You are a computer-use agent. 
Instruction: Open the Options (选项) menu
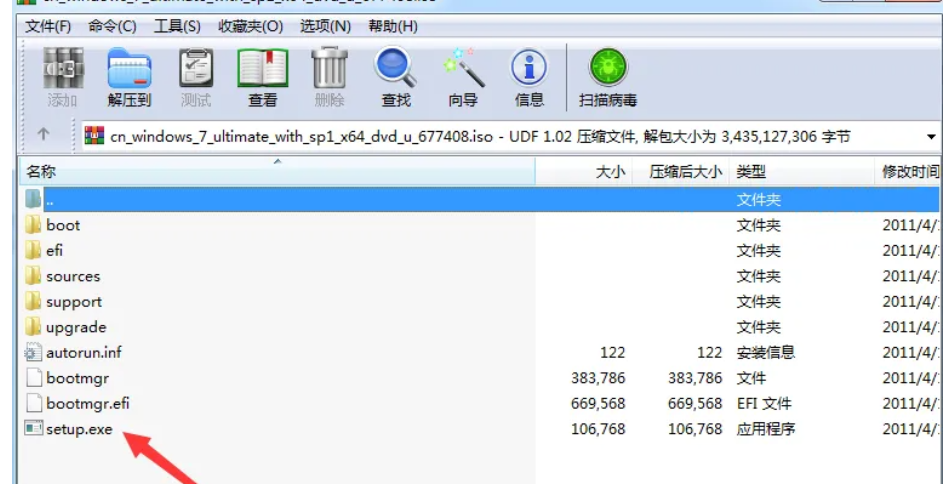(x=326, y=27)
